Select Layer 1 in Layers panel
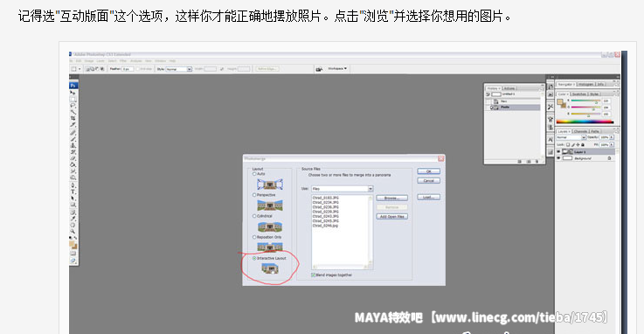Screen dimensions: 644x334 tap(585, 151)
